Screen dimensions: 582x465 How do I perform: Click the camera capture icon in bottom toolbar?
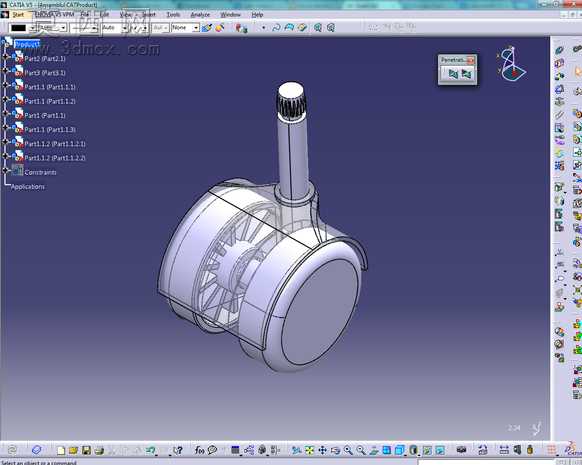pos(461,451)
